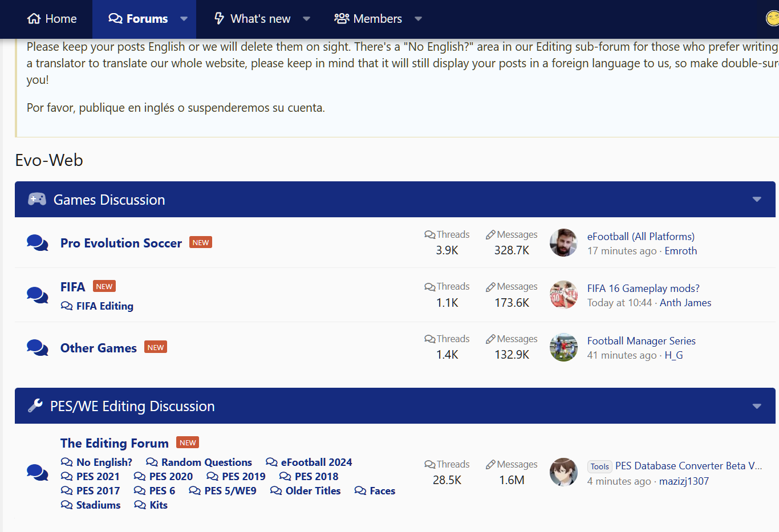Viewport: 779px width, 532px height.
Task: Open the Faces sub-forum
Action: [383, 491]
